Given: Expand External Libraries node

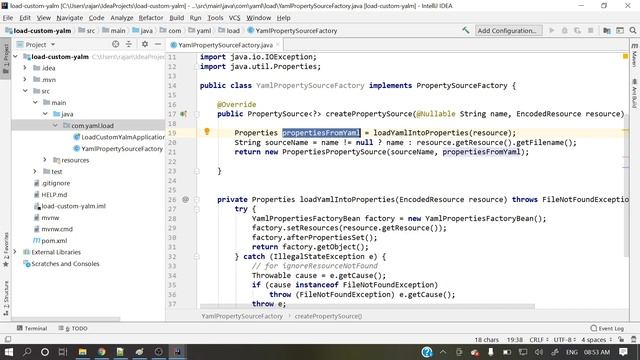Looking at the screenshot, I should [x=15, y=252].
